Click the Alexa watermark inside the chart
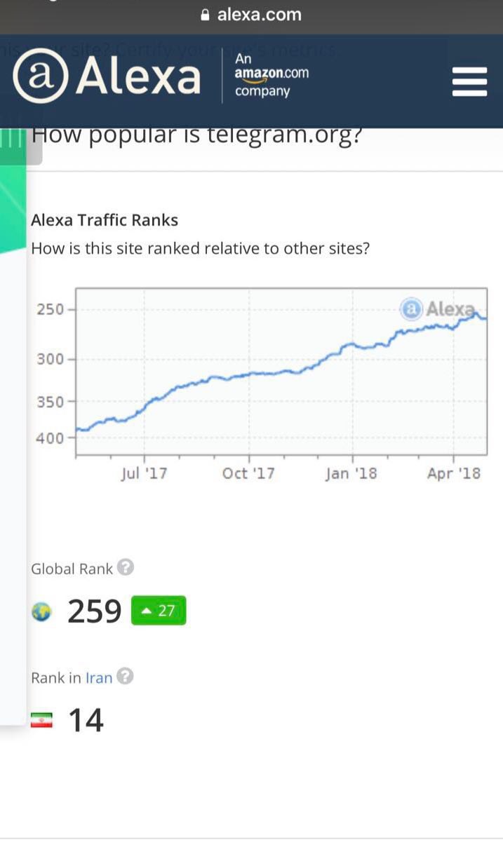 [438, 308]
